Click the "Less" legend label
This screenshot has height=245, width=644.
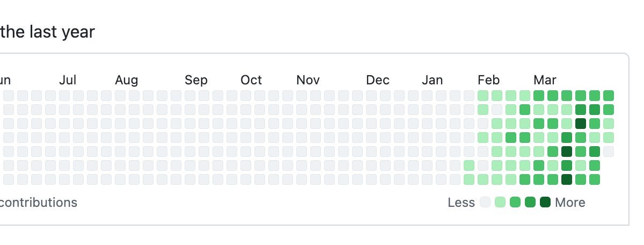click(462, 203)
